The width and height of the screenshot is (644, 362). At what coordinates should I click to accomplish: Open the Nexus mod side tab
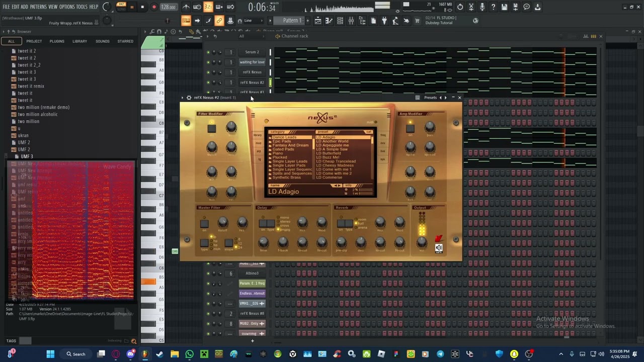(x=259, y=143)
